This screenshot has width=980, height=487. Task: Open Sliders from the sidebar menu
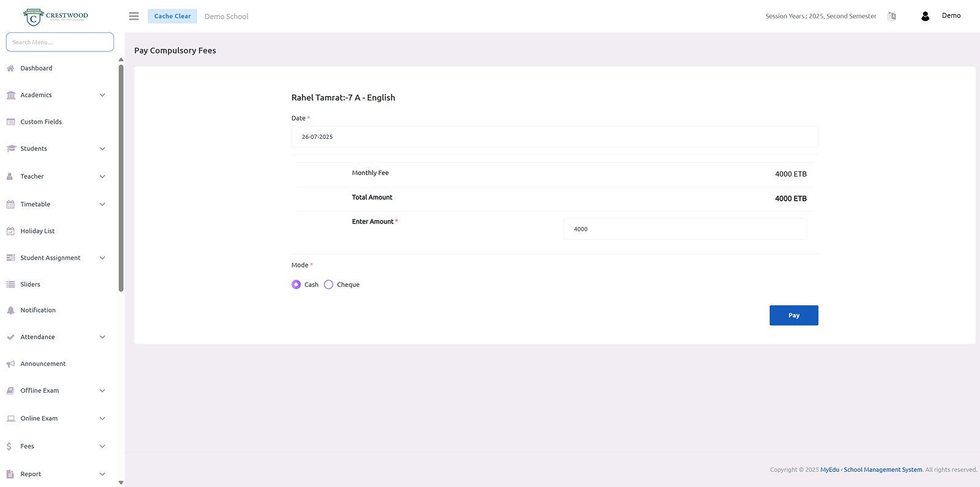pos(30,284)
